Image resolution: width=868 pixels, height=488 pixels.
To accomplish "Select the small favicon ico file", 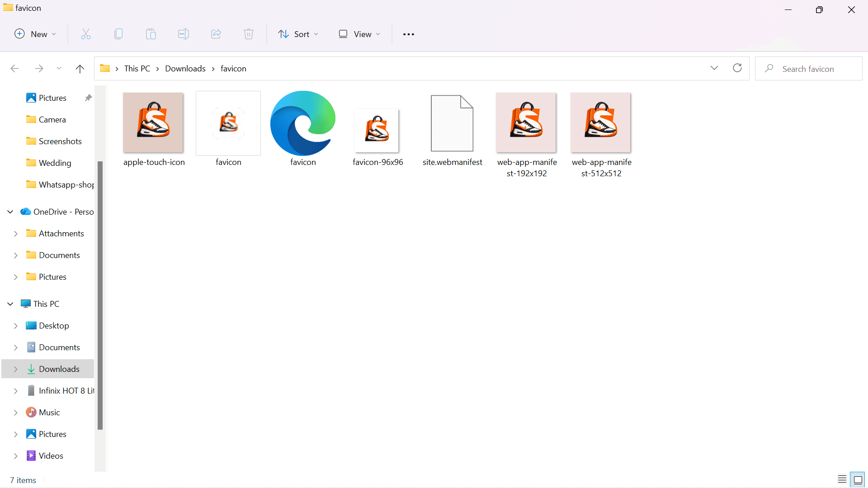I will pyautogui.click(x=228, y=130).
